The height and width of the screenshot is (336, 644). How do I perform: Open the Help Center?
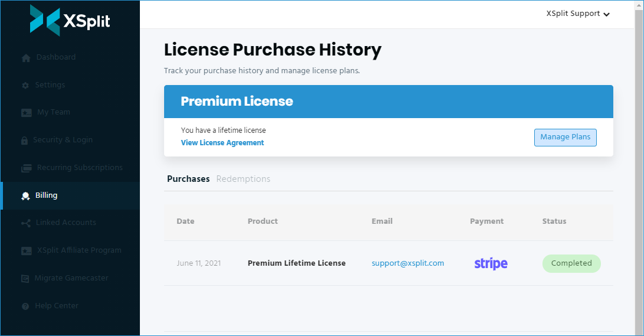57,306
